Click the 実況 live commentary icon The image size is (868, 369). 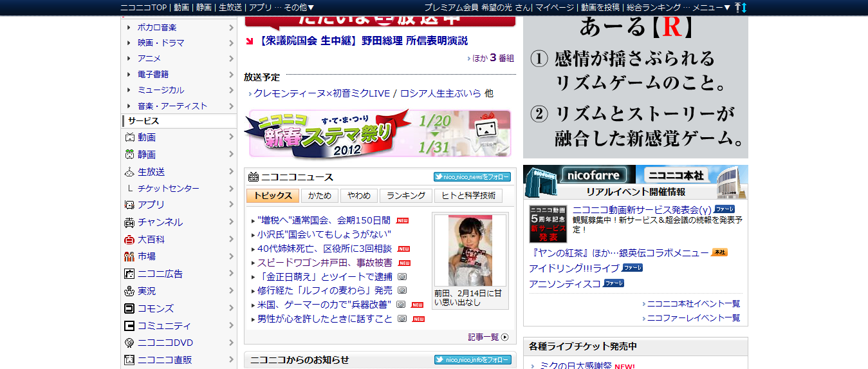129,291
